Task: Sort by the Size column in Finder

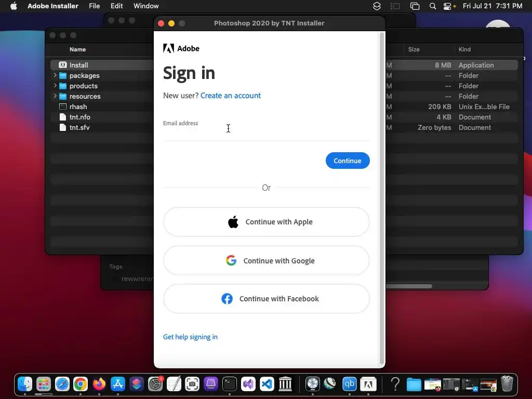Action: 414,49
